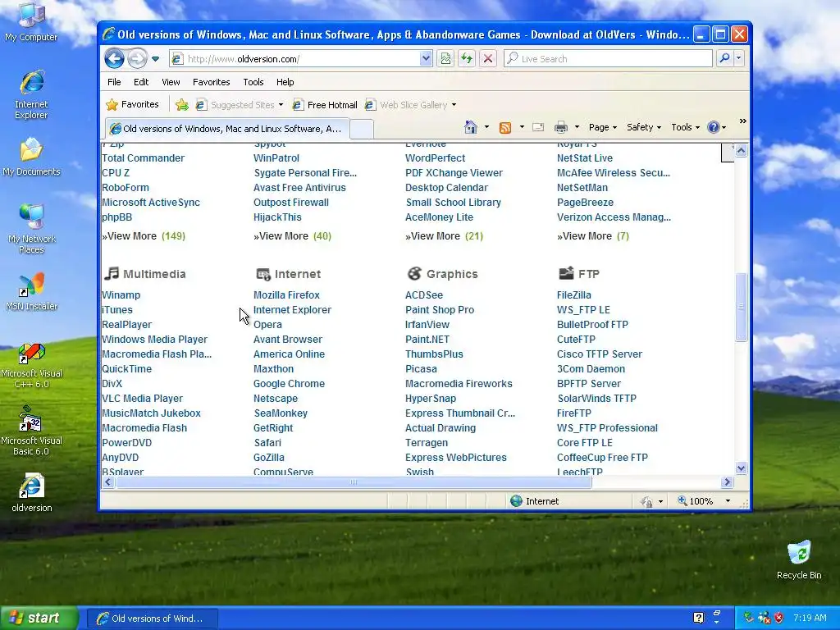Screen dimensions: 840x630
Task: Click vertical scrollbar down arrow
Action: click(x=741, y=468)
